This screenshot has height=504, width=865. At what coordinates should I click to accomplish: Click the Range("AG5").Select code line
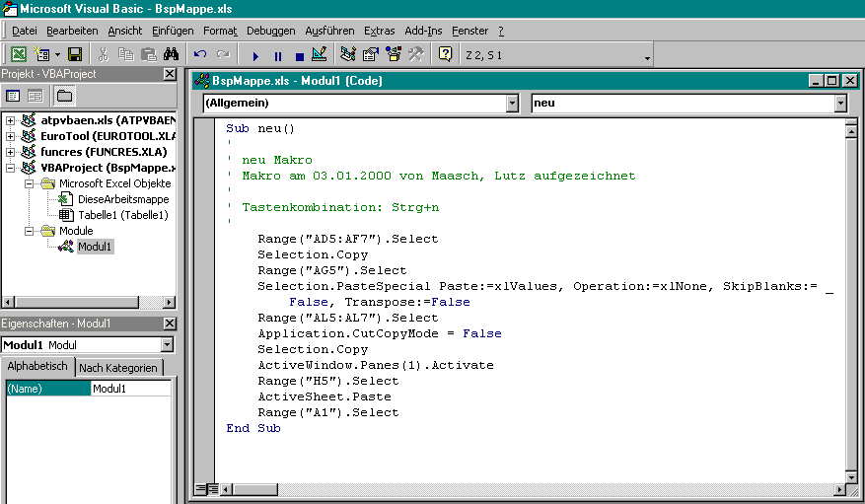(x=332, y=271)
